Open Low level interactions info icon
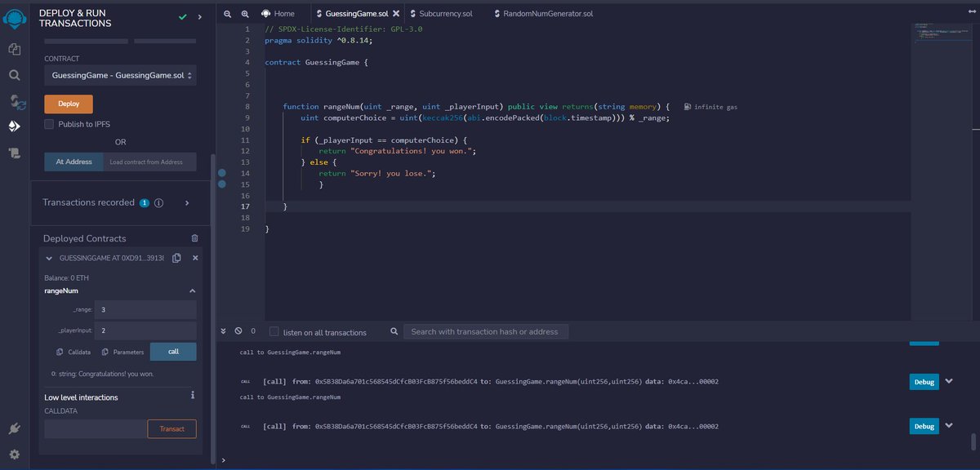The width and height of the screenshot is (980, 470). point(193,395)
